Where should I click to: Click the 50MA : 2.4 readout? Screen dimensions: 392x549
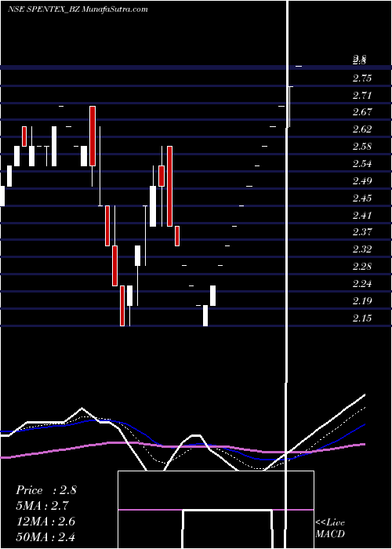[x=45, y=536]
